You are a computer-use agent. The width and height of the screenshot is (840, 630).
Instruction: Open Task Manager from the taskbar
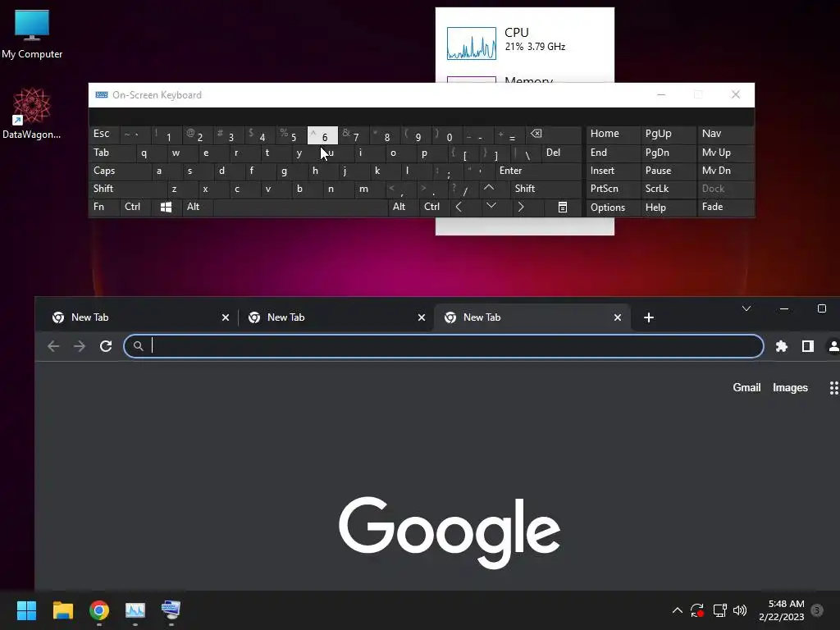(x=135, y=610)
